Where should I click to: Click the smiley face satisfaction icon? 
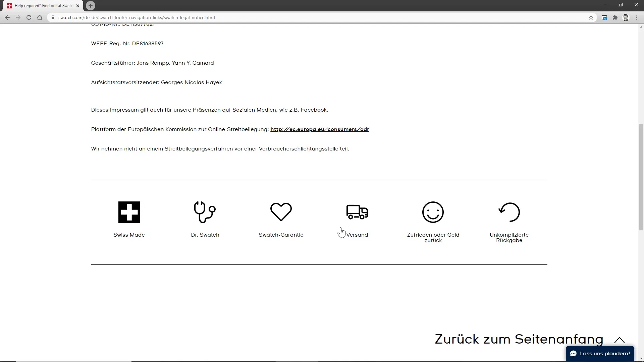433,212
